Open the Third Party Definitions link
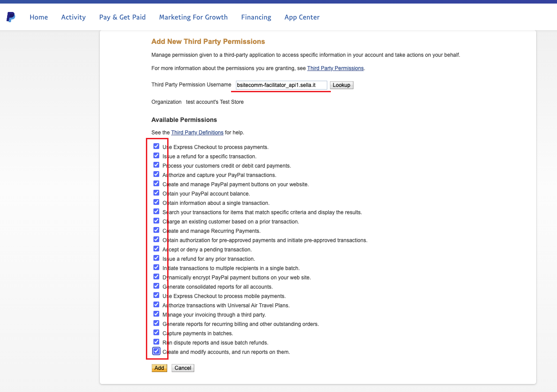Screen dimensions: 557x392 coord(197,133)
